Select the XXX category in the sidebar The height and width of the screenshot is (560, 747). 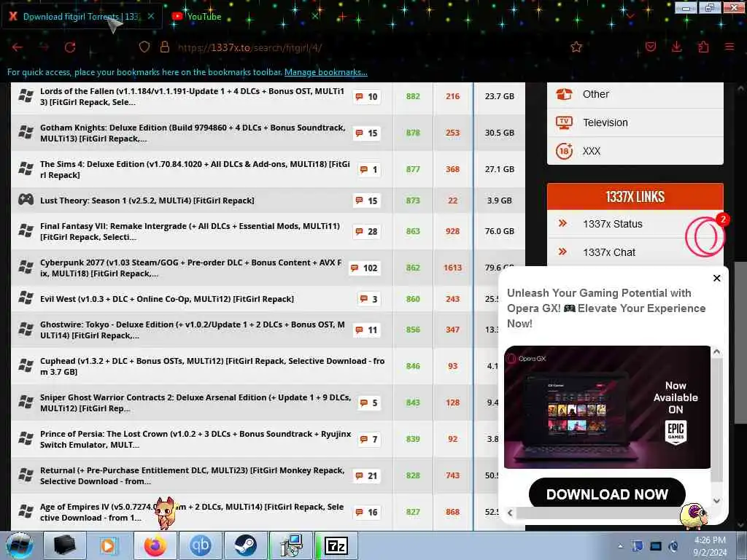tap(635, 151)
